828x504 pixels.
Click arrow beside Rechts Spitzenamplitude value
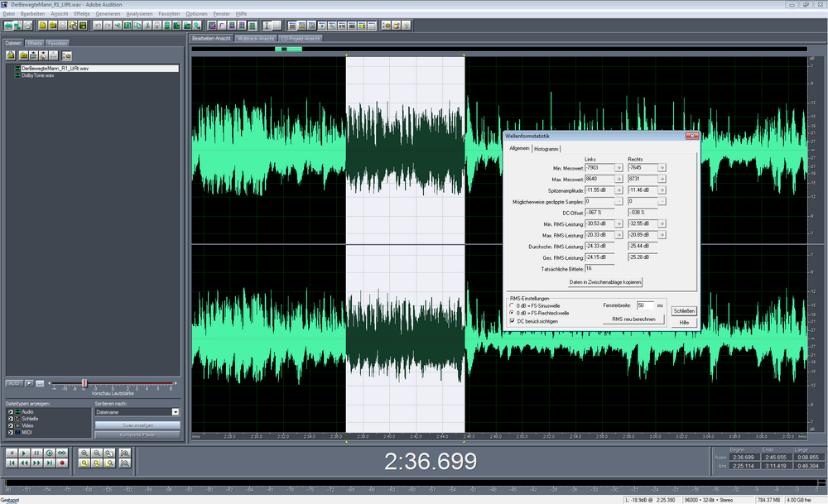click(x=662, y=190)
